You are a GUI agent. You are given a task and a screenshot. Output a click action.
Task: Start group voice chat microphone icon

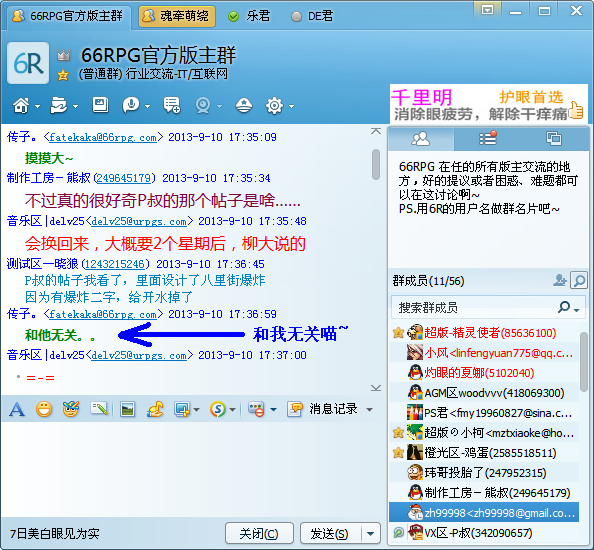tap(131, 105)
